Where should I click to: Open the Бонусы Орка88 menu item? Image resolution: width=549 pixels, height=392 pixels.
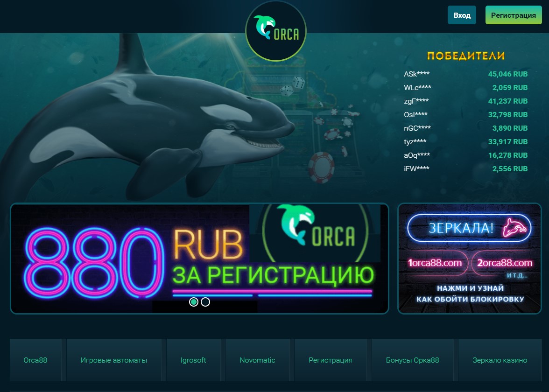coord(413,360)
